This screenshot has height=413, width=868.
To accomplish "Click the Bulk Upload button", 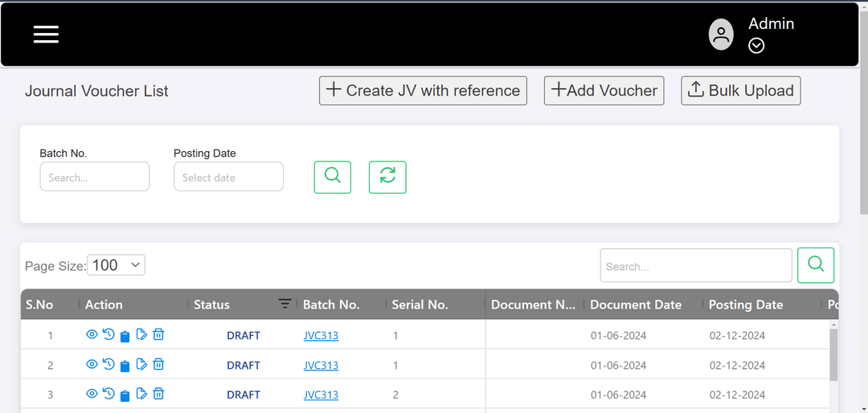I will [740, 91].
